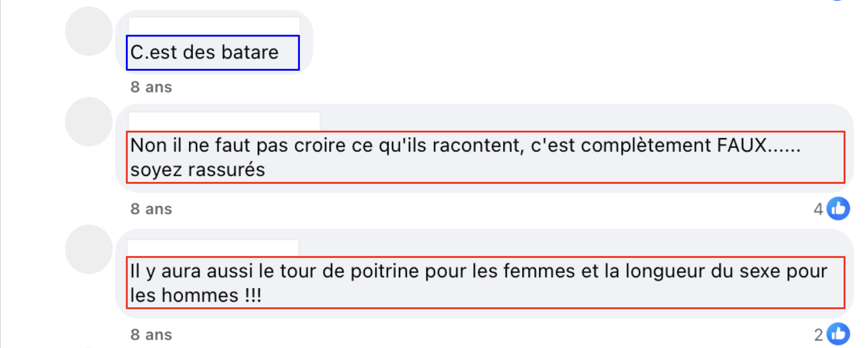Click the avatar of the "tour de poitrine" commenter

(x=89, y=249)
